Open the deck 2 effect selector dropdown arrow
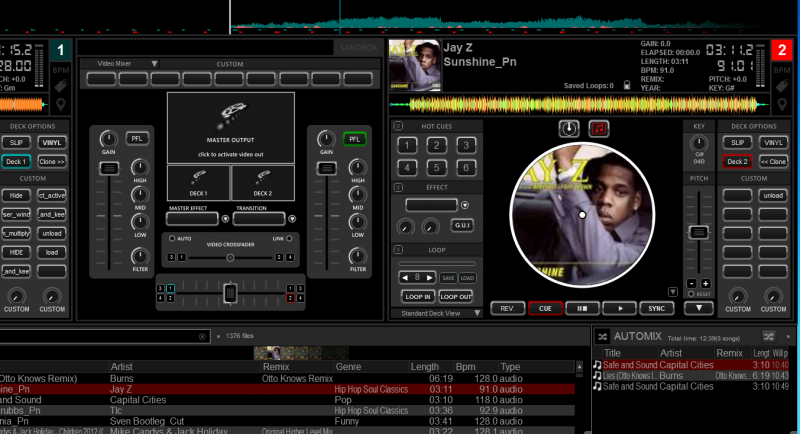Screen dimensions: 800x434 (465, 205)
